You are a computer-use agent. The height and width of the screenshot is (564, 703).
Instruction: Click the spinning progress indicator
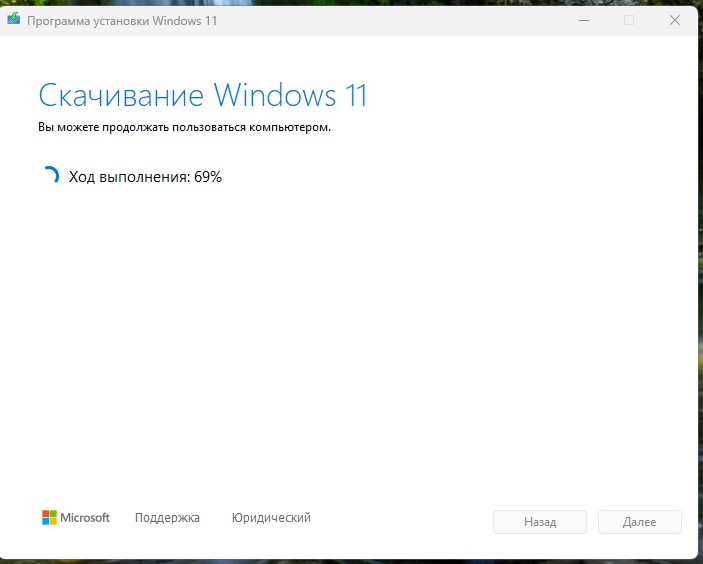(x=50, y=176)
